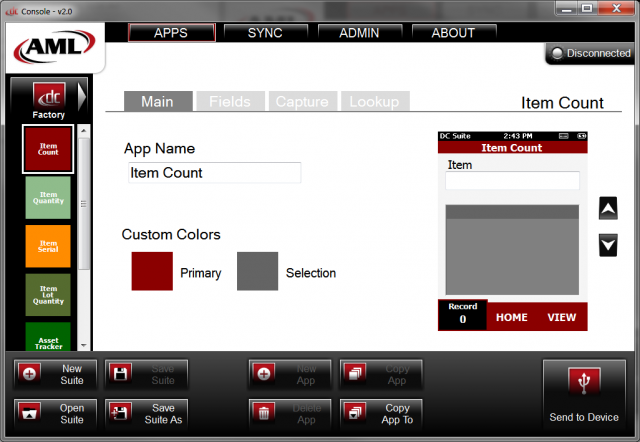This screenshot has height=442, width=640.
Task: Click the Open Suite button
Action: tap(56, 414)
